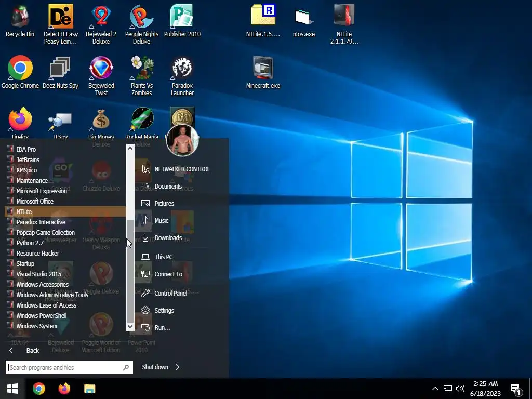Select Connect To in start menu
The height and width of the screenshot is (399, 532).
pyautogui.click(x=162, y=274)
